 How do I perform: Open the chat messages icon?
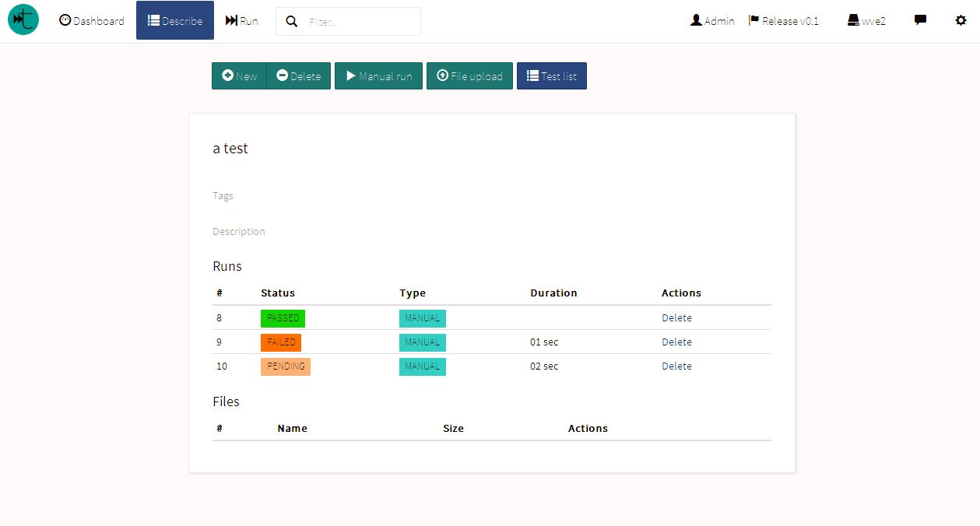[x=920, y=20]
